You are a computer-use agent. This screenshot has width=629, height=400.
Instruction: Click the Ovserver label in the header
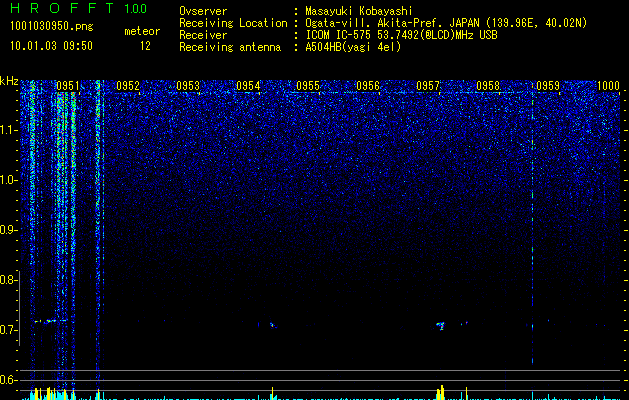click(203, 11)
